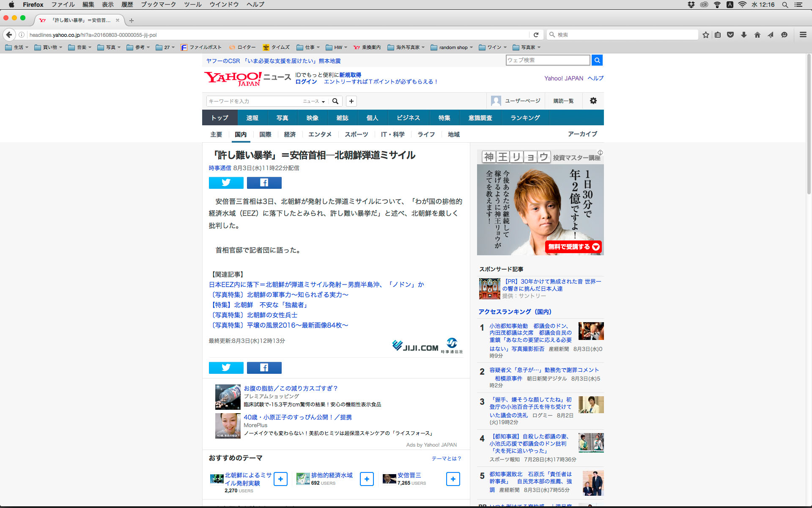Follow the 北朝鮮によるミサイル発射実験 theme with its plus button
This screenshot has width=812, height=508.
coord(280,479)
